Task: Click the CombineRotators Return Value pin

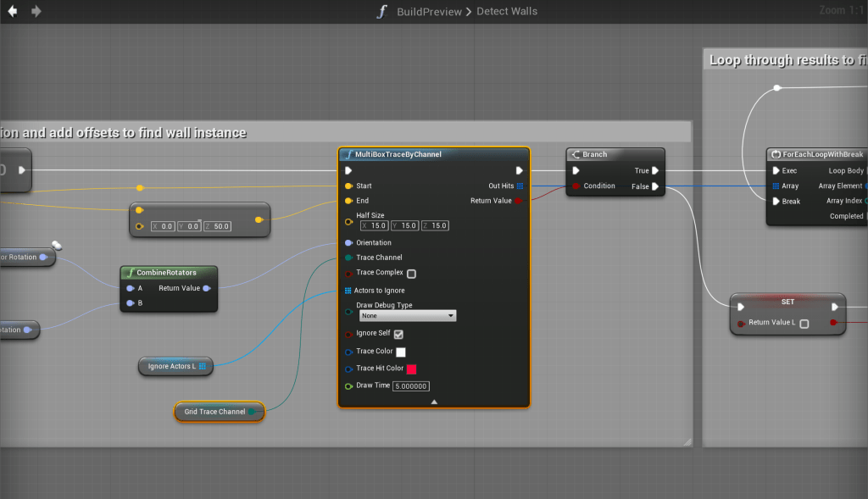Action: (x=206, y=288)
